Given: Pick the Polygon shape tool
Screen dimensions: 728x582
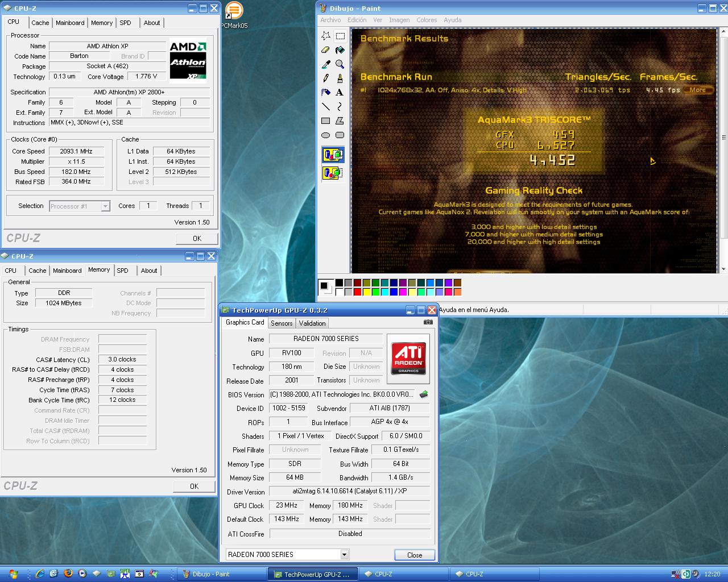Looking at the screenshot, I should [x=340, y=120].
